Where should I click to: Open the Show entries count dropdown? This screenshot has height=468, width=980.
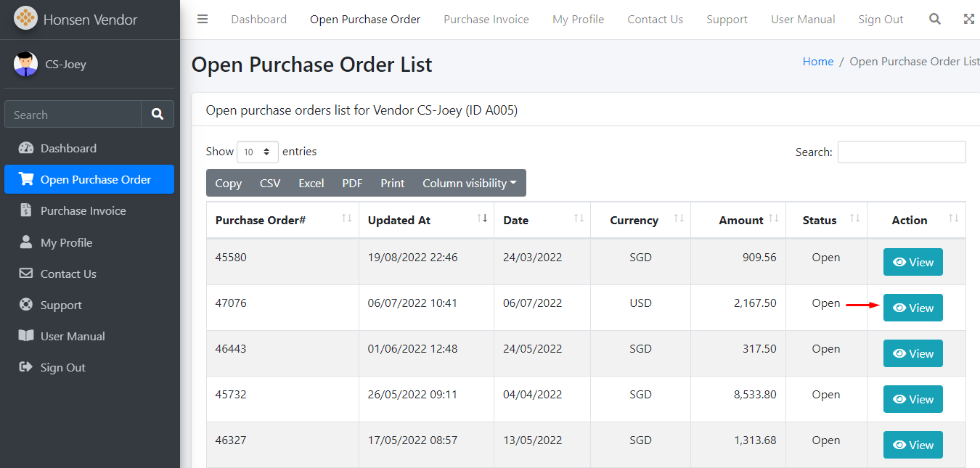tap(257, 152)
